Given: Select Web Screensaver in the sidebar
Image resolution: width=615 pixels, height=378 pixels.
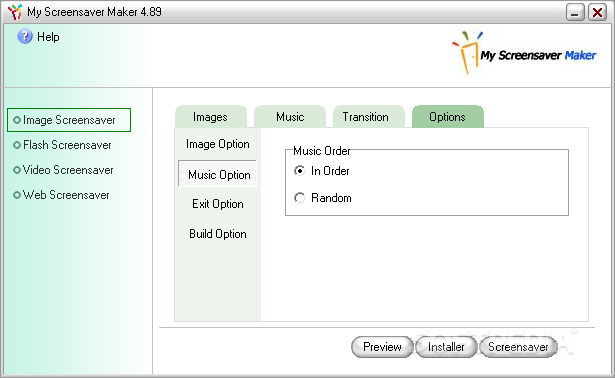Looking at the screenshot, I should coord(61,195).
